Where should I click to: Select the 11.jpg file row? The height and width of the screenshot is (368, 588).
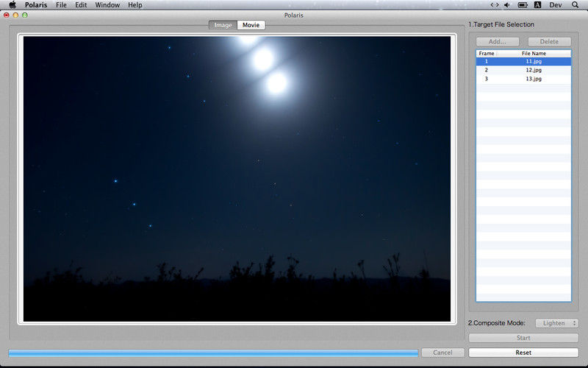pos(523,61)
